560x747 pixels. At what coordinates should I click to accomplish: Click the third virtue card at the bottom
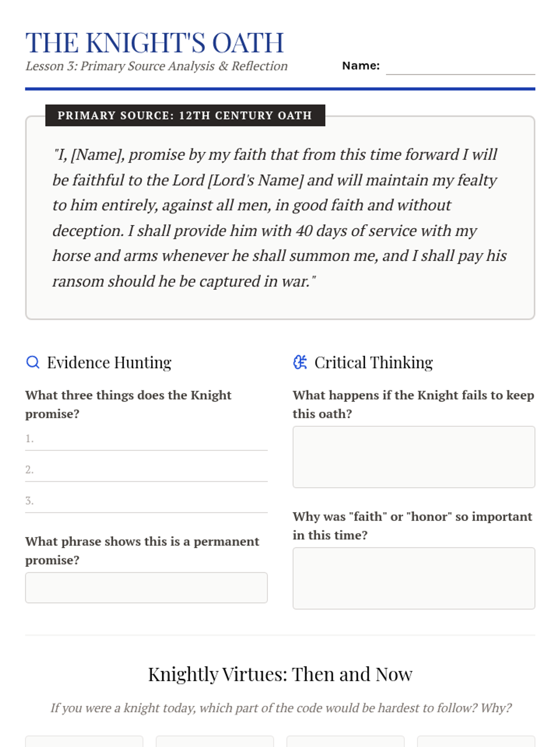tap(345, 741)
